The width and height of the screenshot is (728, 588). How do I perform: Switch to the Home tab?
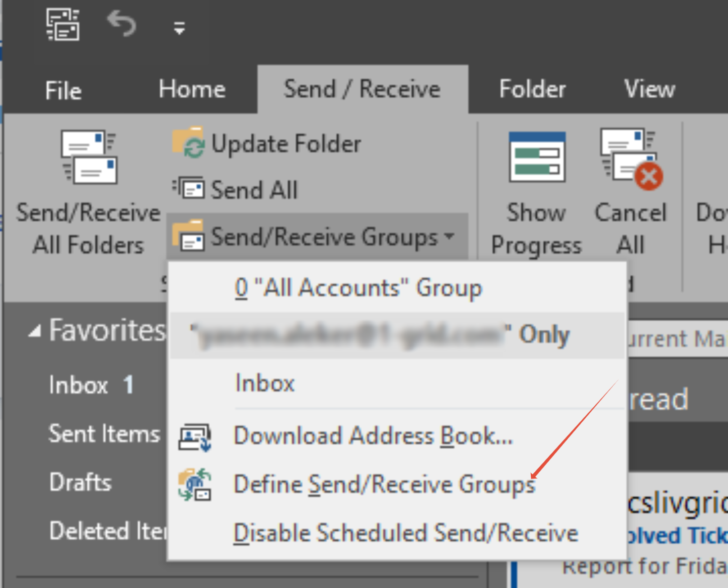coord(192,89)
